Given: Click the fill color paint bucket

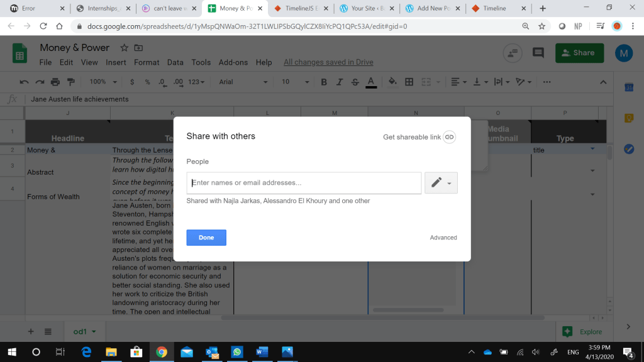Looking at the screenshot, I should (x=392, y=82).
